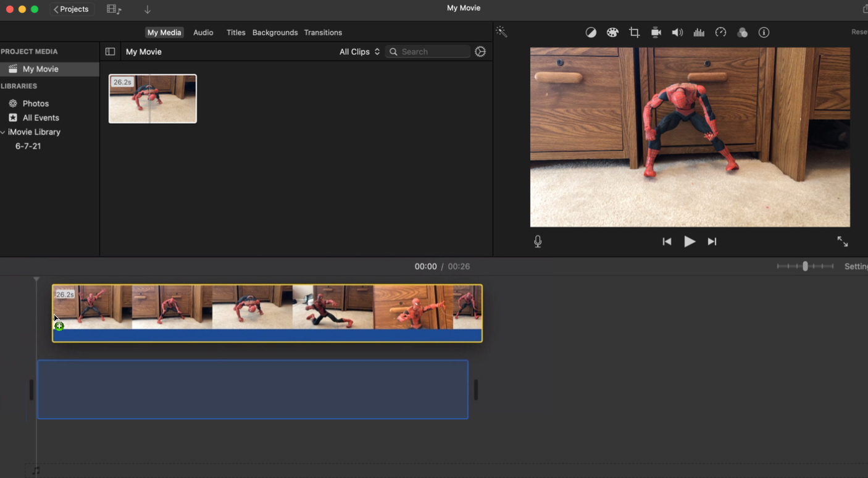Switch to the My Media tab
This screenshot has height=478, width=868.
(164, 33)
